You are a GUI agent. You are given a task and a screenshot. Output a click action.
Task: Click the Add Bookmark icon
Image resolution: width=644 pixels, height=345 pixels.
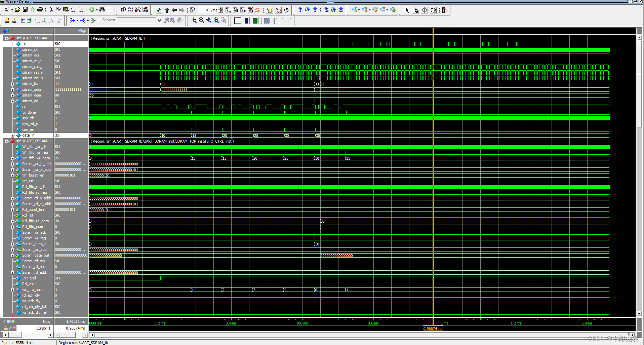point(354,10)
